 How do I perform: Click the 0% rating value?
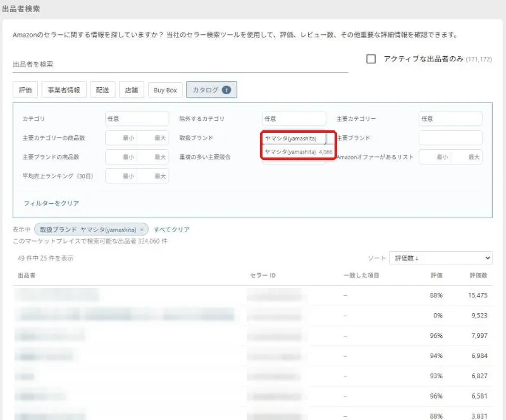(x=438, y=316)
